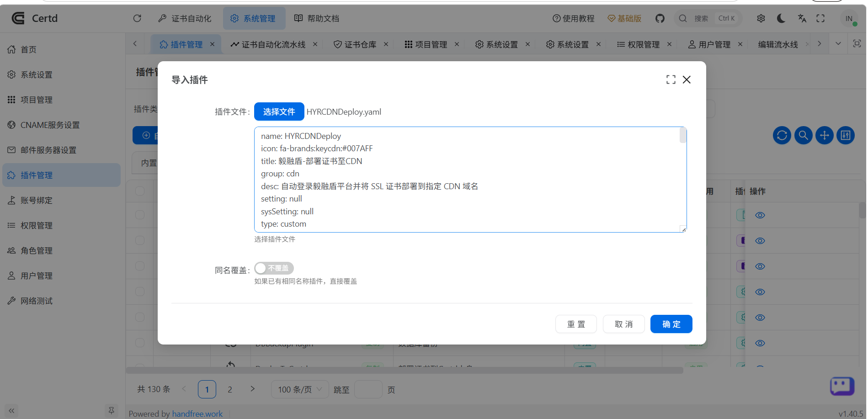Image resolution: width=868 pixels, height=419 pixels.
Task: Click the Certd logo icon
Action: click(18, 18)
